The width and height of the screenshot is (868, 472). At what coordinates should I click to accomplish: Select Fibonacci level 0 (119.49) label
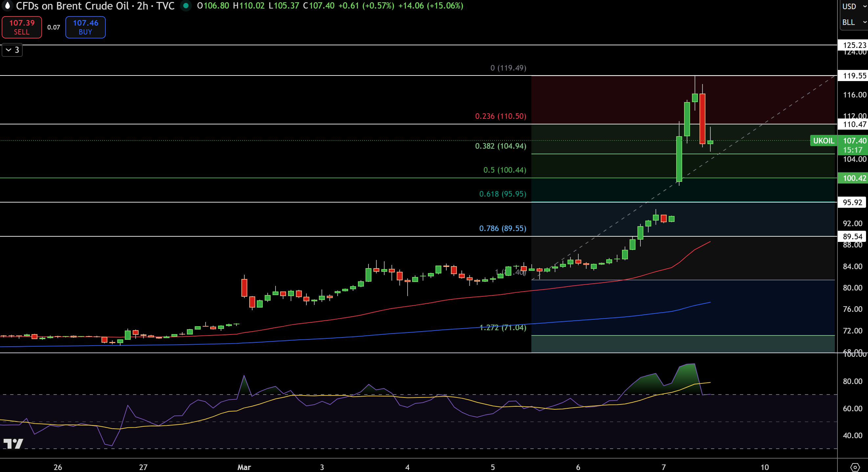pyautogui.click(x=508, y=68)
